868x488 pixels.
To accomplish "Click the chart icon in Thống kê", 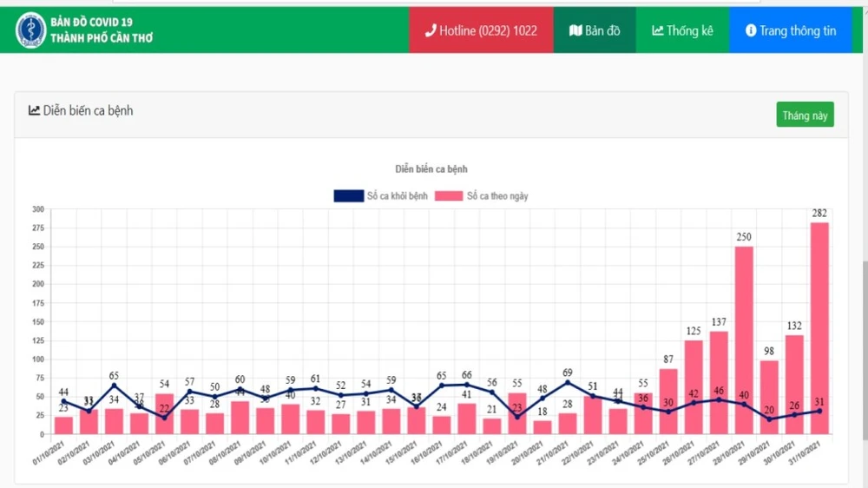I will (658, 30).
